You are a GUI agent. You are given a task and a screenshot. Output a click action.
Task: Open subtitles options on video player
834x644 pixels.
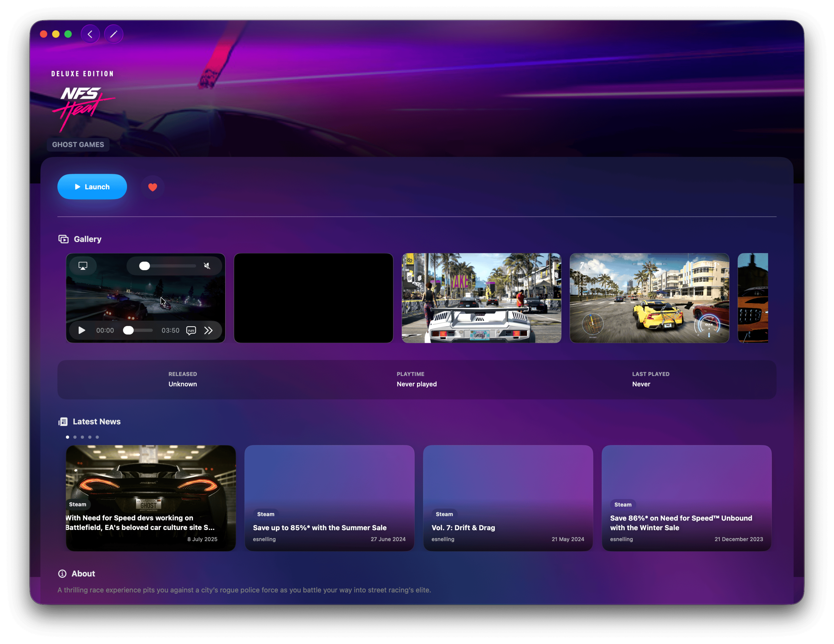click(x=191, y=330)
